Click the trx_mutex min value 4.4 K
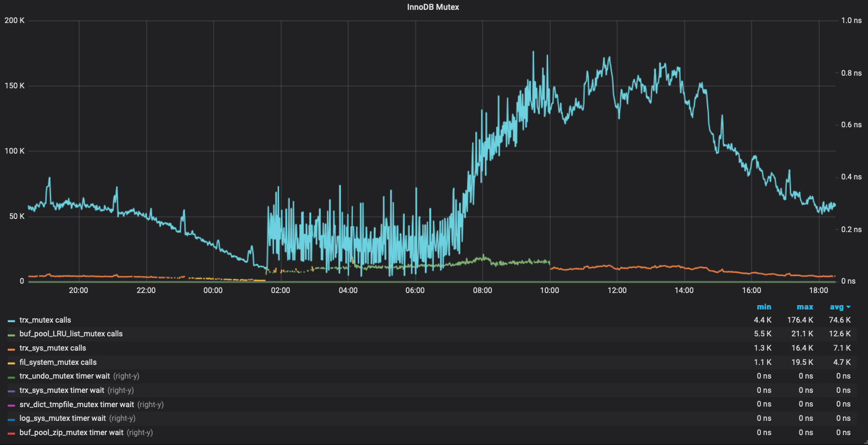Screen dimensions: 868x445 [763, 320]
